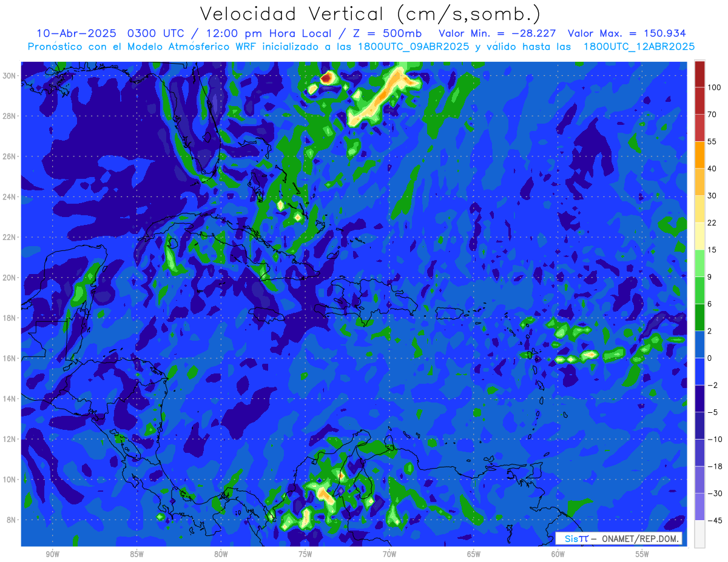The height and width of the screenshot is (562, 728).
Task: Click the dark green band between 2 and 6
Action: pyautogui.click(x=699, y=317)
